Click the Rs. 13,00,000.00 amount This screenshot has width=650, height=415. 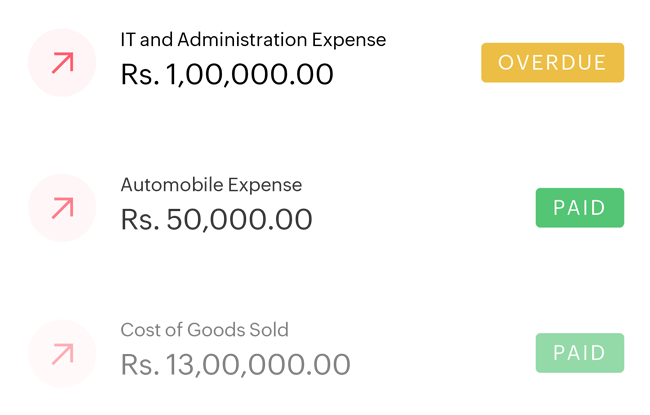(235, 364)
